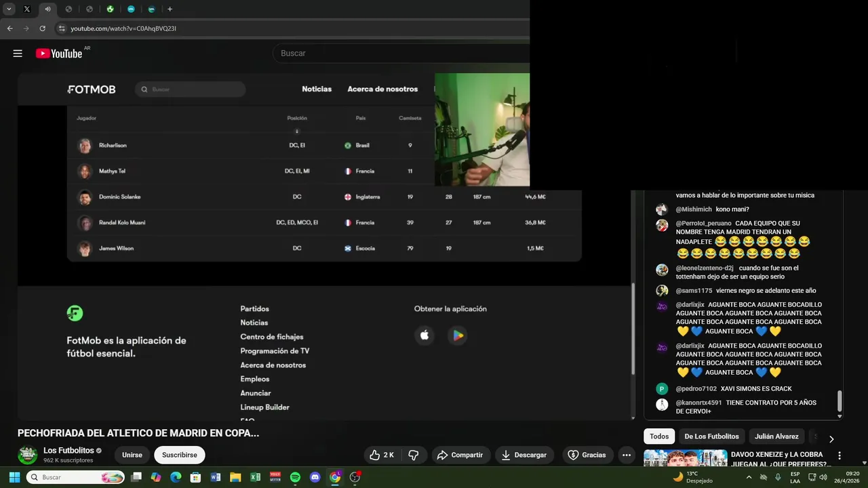Join channel with Unirse button

(x=132, y=455)
